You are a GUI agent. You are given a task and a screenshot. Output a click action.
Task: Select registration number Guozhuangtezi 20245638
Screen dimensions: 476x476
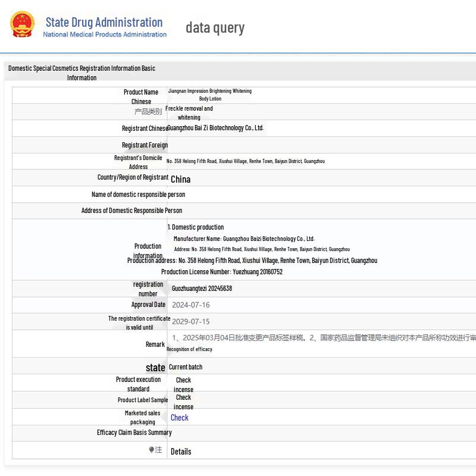tap(202, 289)
